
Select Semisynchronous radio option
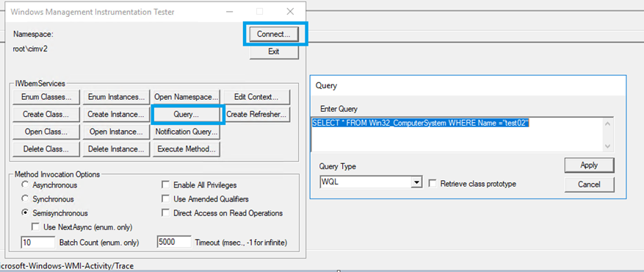pyautogui.click(x=26, y=213)
